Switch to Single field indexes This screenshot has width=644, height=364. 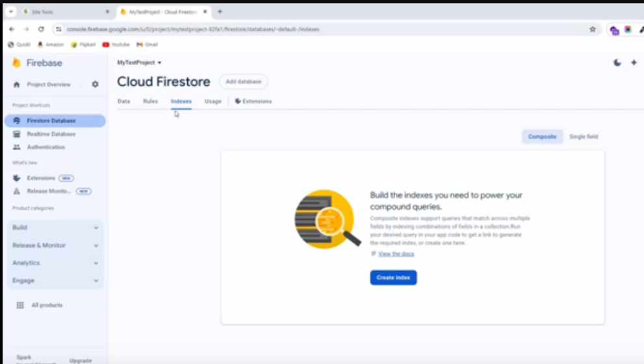584,136
